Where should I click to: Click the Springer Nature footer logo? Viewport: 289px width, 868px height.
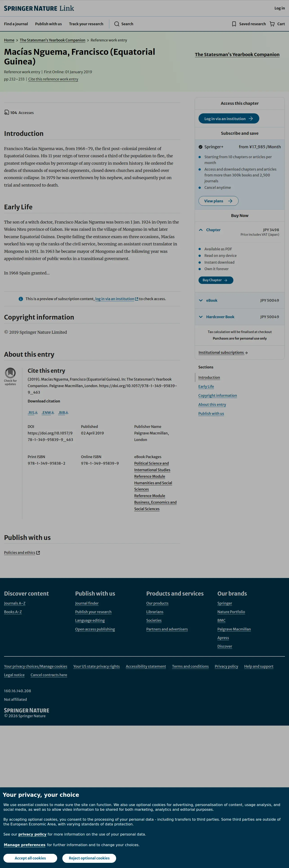click(x=27, y=710)
